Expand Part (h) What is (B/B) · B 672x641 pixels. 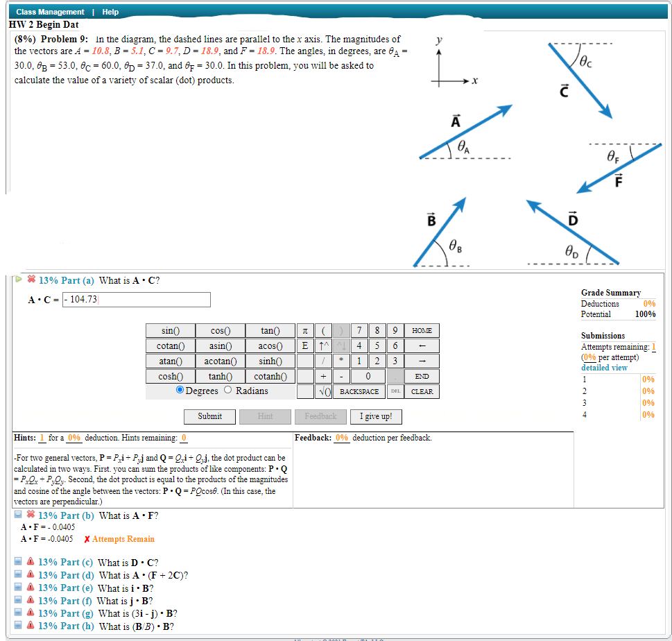(17, 626)
